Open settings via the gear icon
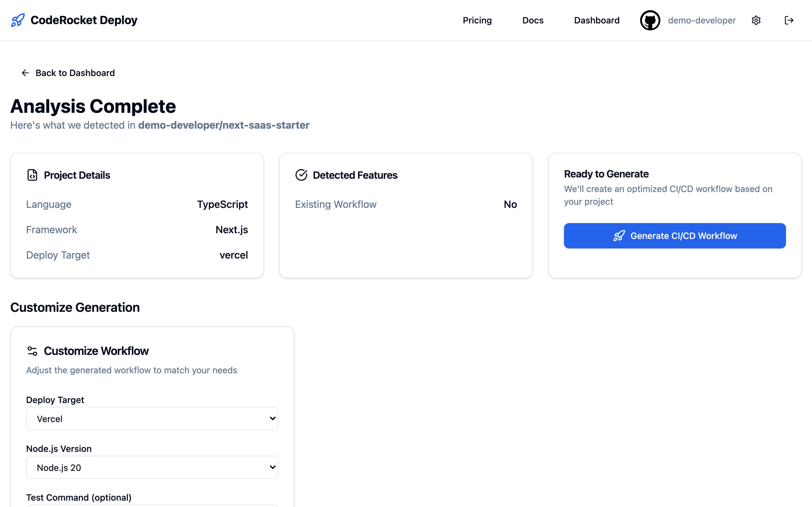The height and width of the screenshot is (507, 812). [x=756, y=21]
